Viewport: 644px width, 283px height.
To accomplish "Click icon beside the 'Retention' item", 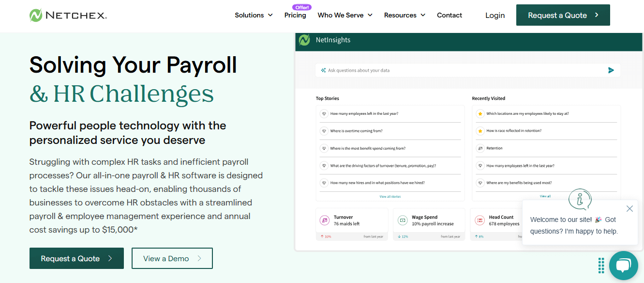I will pos(480,148).
